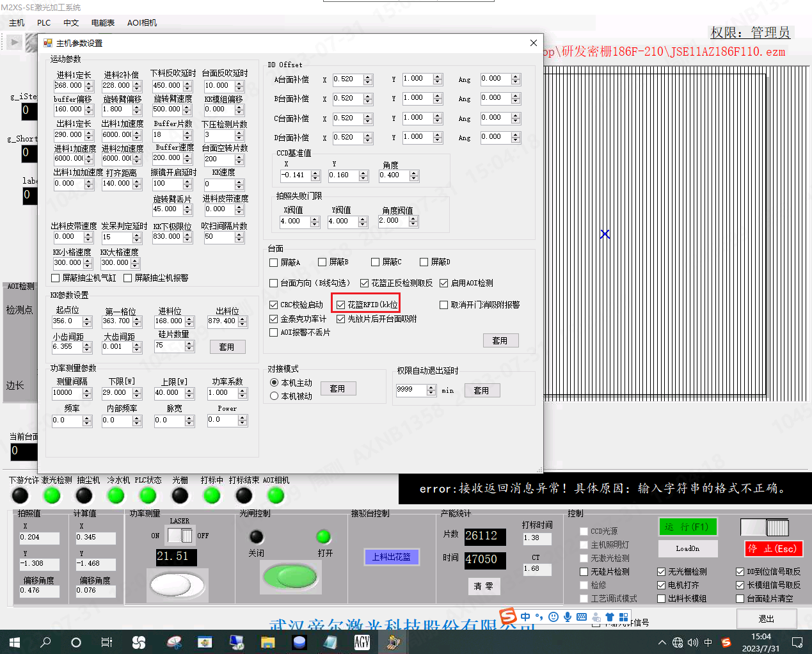Click the 打标中 green indicator light
812x654 pixels.
pyautogui.click(x=212, y=495)
